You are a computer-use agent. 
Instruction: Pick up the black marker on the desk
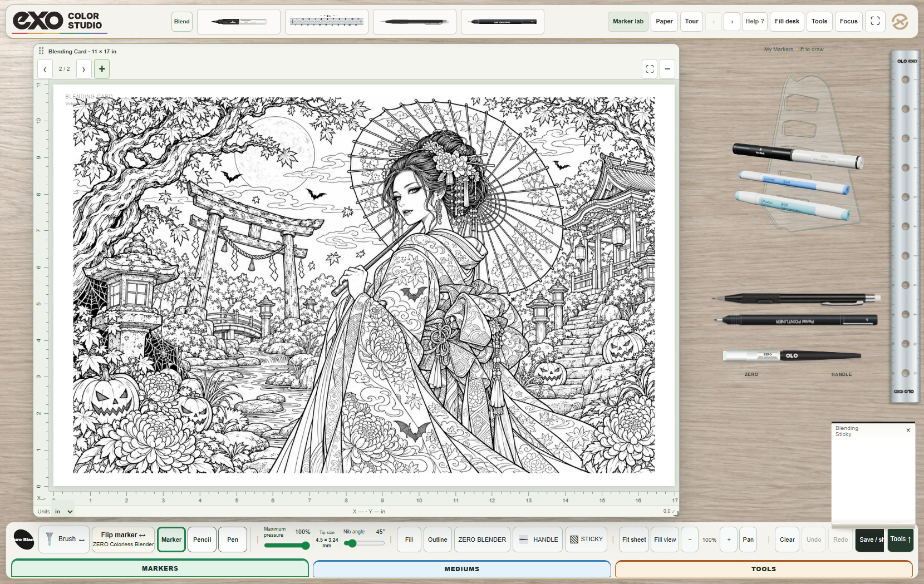tap(798, 156)
